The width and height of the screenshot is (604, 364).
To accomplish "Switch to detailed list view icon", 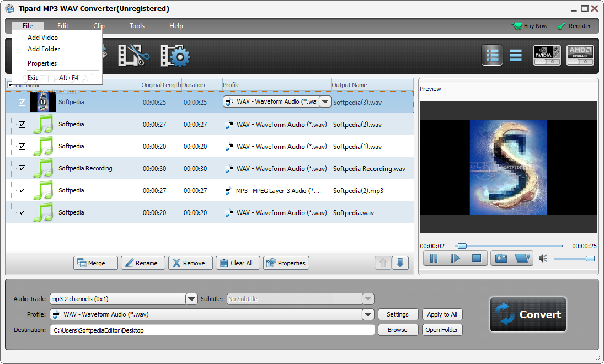I will 492,55.
